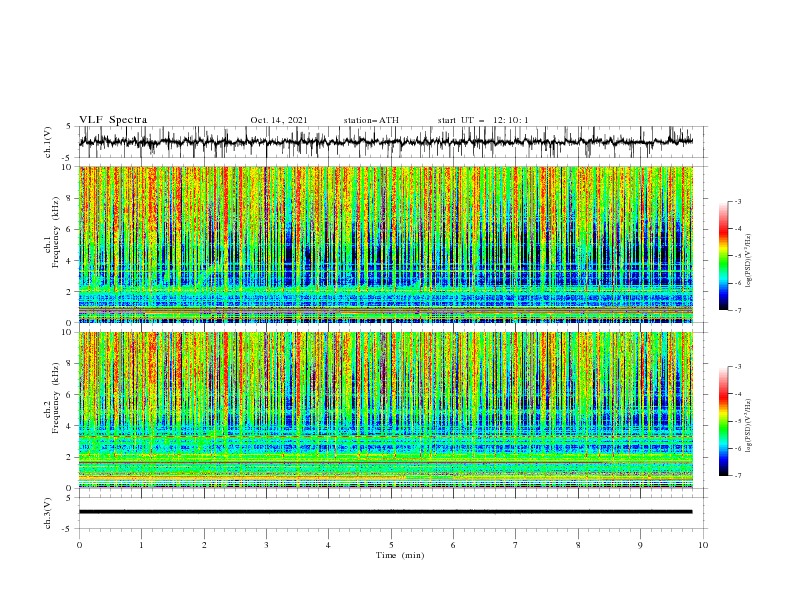This screenshot has width=792, height=612.
Task: Click the "10" tick on the time axis
Action: pyautogui.click(x=703, y=545)
